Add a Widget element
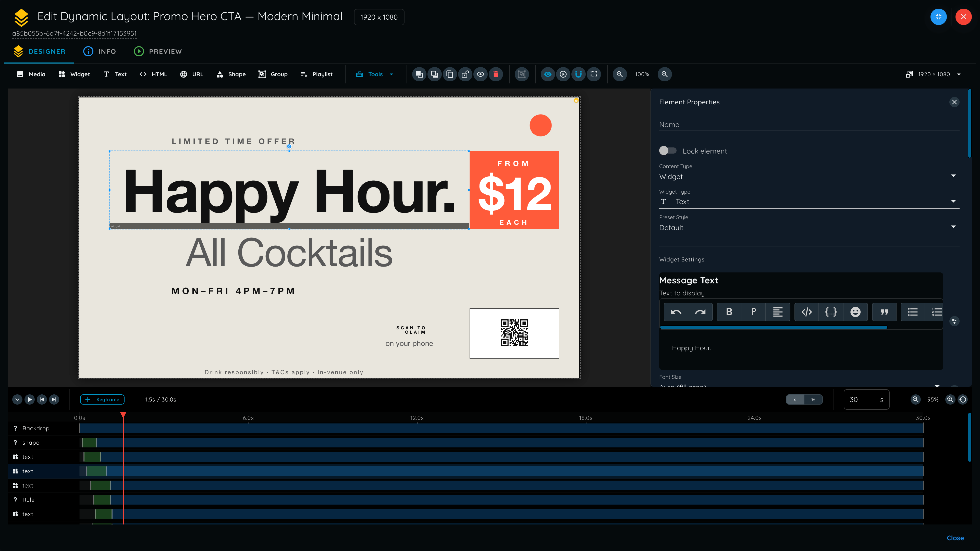Screen dimensions: 980x551 point(74,74)
